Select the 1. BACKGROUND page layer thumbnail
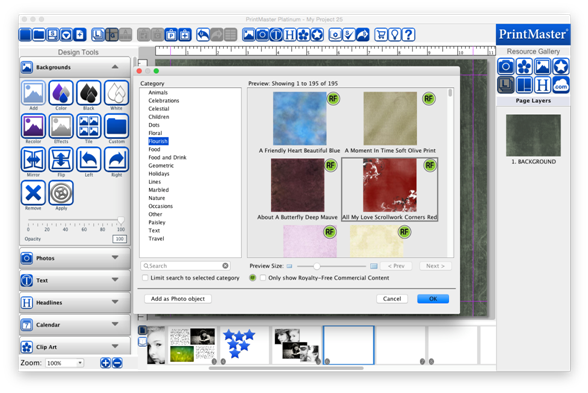588x393 pixels. 533,135
